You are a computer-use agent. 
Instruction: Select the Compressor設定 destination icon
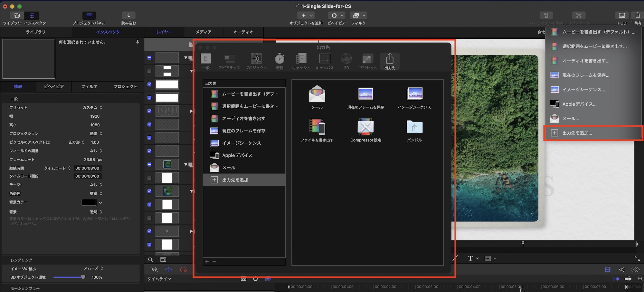(366, 127)
